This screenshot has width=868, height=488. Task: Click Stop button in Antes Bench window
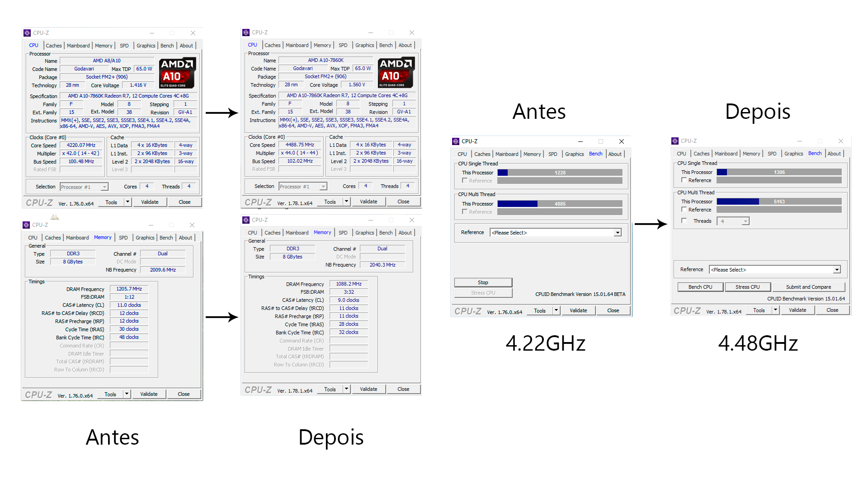click(x=483, y=282)
